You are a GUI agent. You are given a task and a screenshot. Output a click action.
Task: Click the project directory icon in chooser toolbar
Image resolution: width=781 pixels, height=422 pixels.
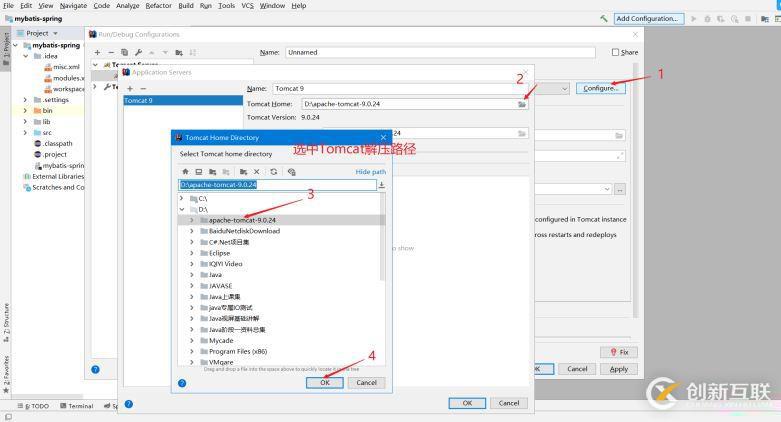[x=213, y=171]
